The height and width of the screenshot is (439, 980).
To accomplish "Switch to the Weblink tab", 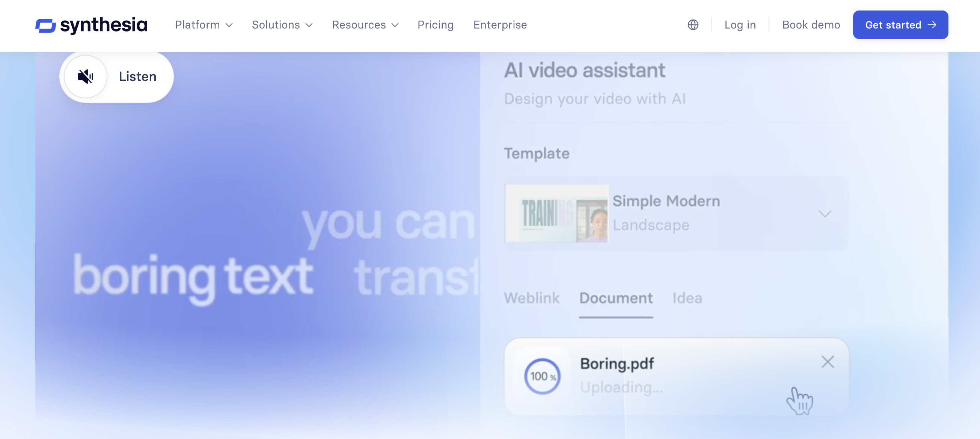I will 531,298.
